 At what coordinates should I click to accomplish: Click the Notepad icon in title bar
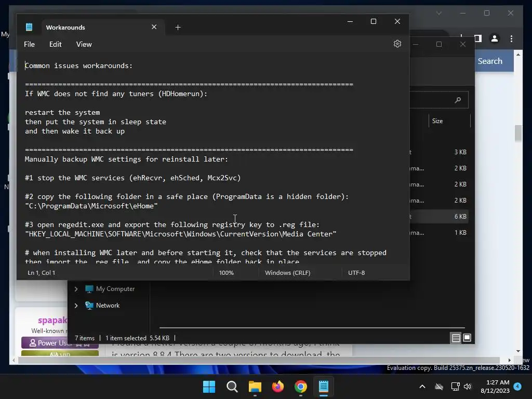(29, 27)
